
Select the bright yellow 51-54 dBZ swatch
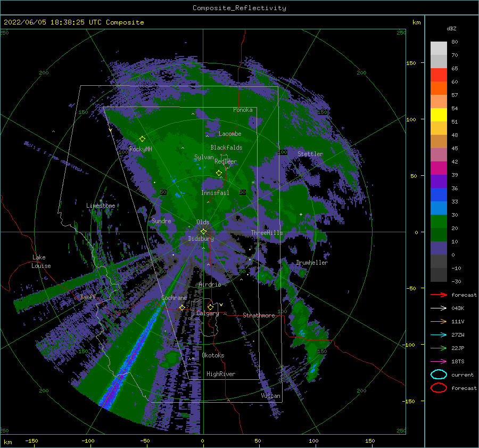pyautogui.click(x=439, y=115)
